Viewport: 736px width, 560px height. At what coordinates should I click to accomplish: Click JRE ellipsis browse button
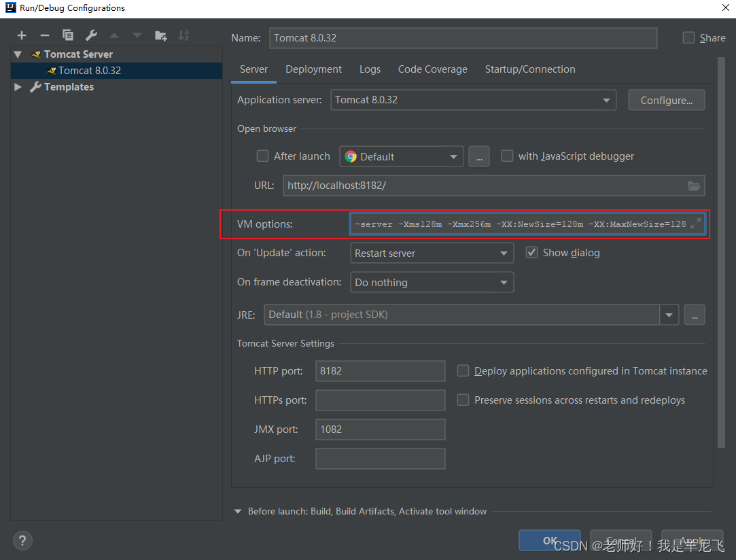click(695, 315)
